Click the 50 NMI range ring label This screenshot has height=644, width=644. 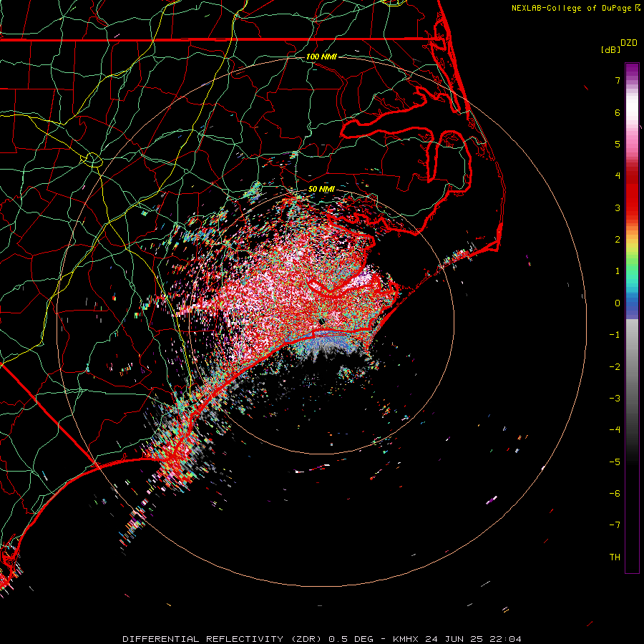coord(321,189)
